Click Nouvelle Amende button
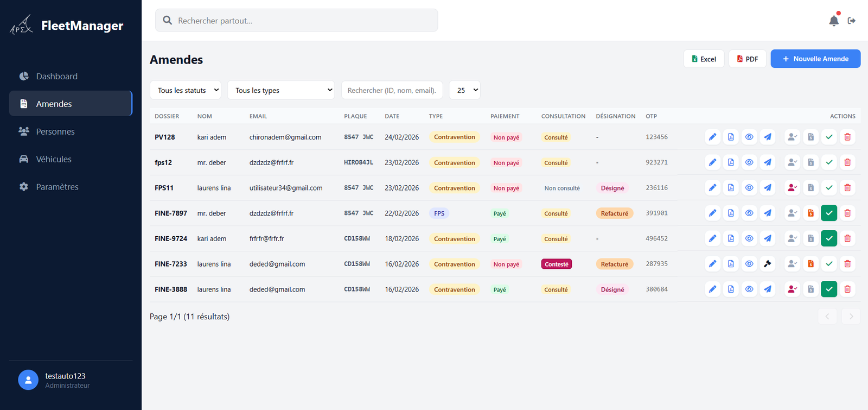The height and width of the screenshot is (410, 868). click(x=815, y=59)
